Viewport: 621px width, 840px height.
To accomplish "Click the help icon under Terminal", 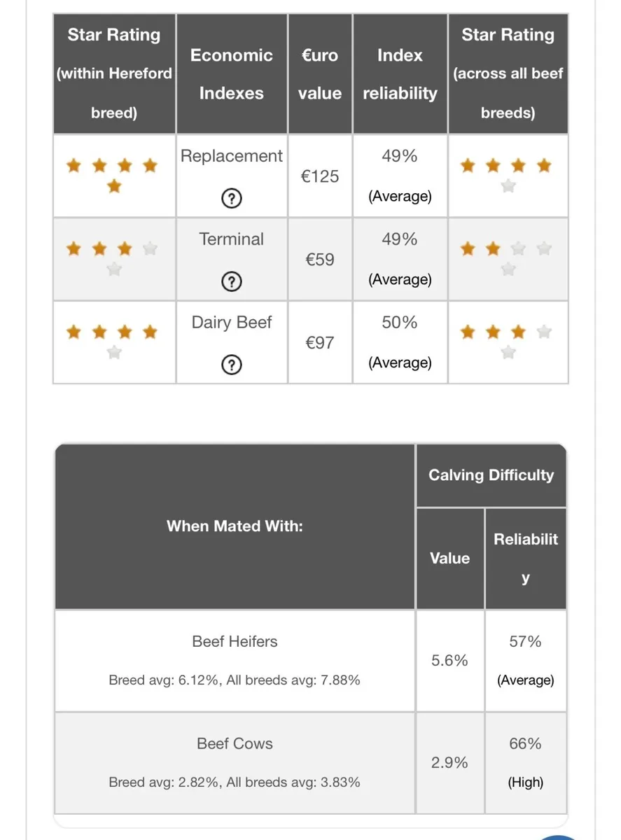I will tap(232, 281).
